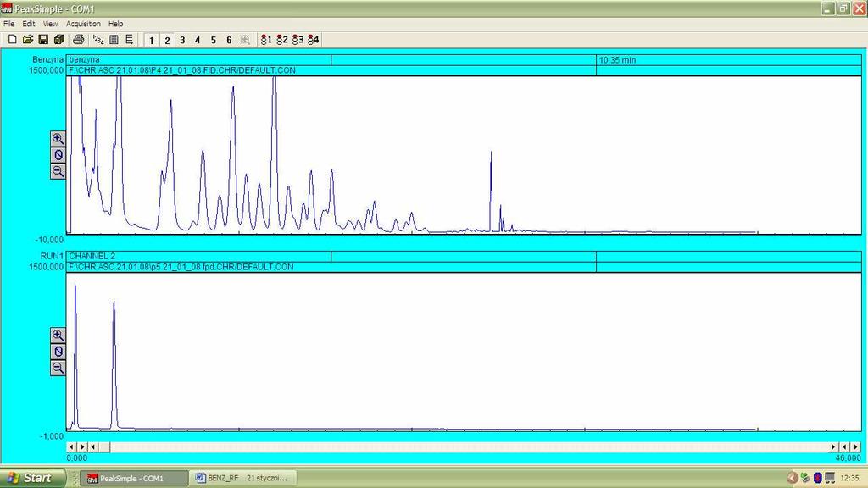Switch to BENZ_RF Word document in taskbar
This screenshot has width=868, height=488.
[x=242, y=478]
